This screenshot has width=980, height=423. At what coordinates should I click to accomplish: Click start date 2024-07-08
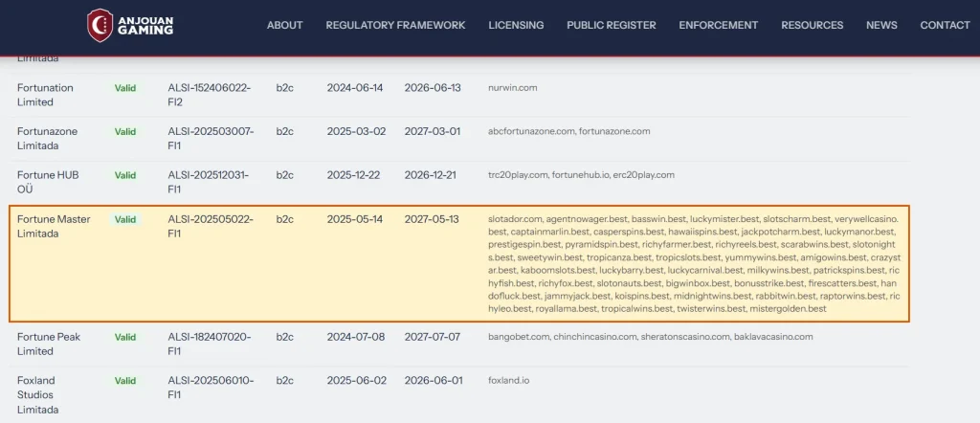pyautogui.click(x=356, y=338)
